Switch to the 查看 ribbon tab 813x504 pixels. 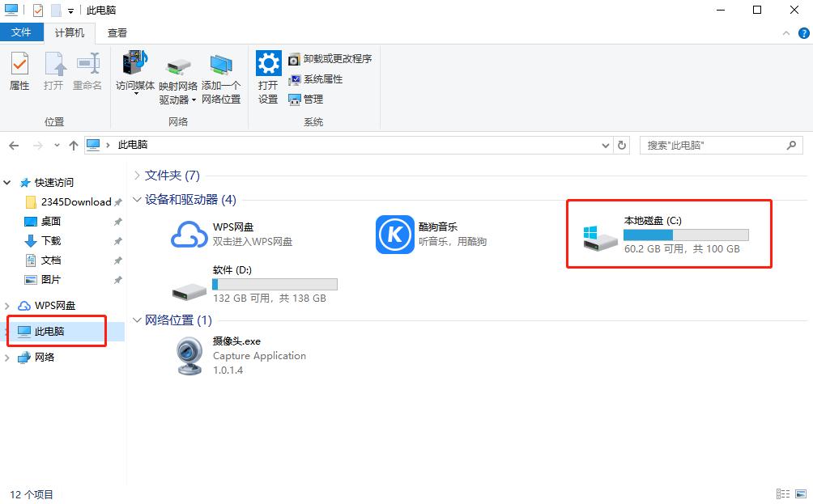coord(115,32)
